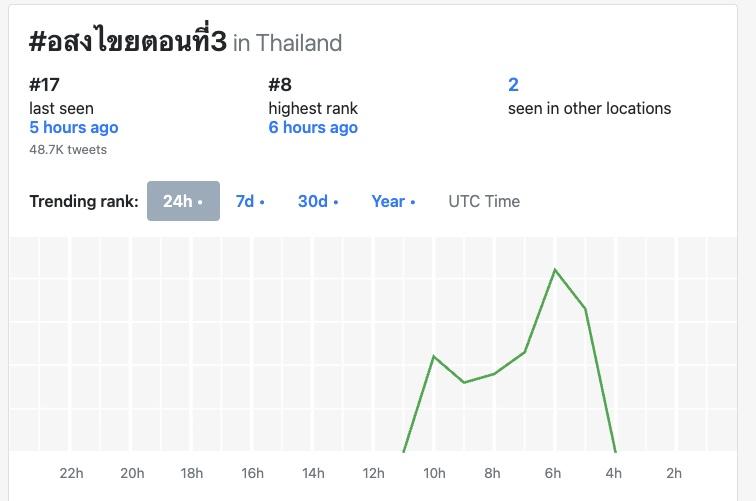Click the "12h" time axis label
This screenshot has width=756, height=501.
tap(373, 473)
